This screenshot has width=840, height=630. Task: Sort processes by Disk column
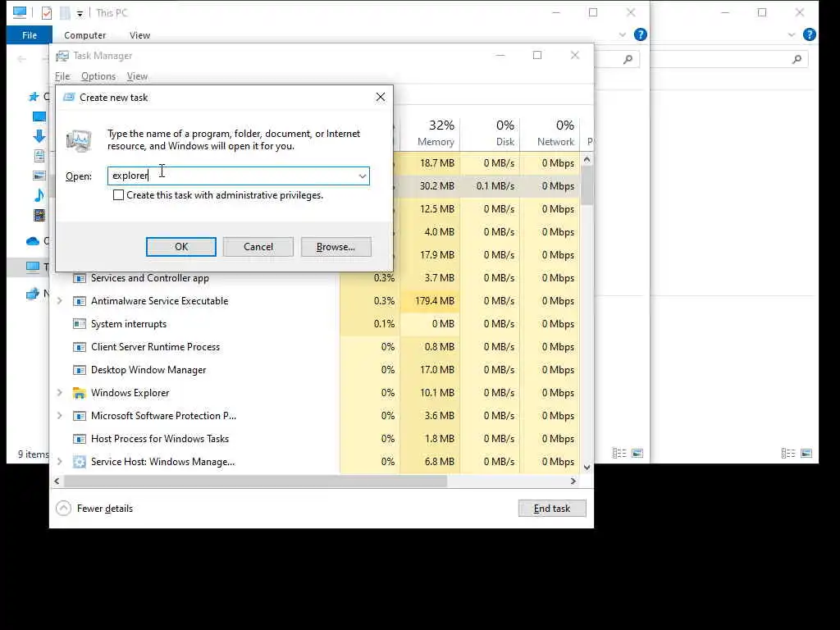[491, 133]
